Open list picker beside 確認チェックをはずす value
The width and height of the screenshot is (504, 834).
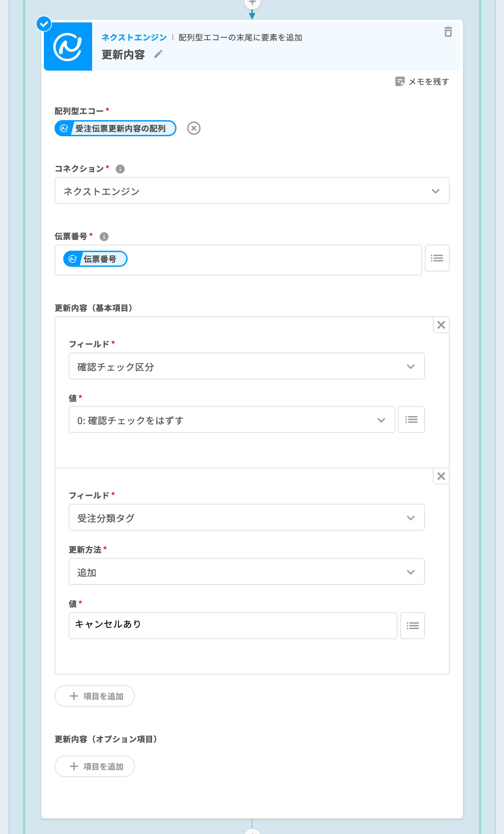point(411,420)
